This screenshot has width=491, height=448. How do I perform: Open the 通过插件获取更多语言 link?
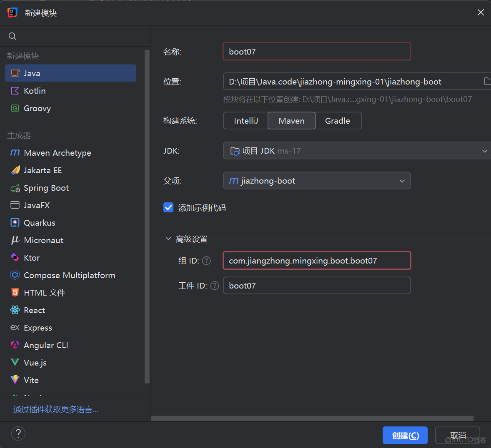pyautogui.click(x=55, y=409)
